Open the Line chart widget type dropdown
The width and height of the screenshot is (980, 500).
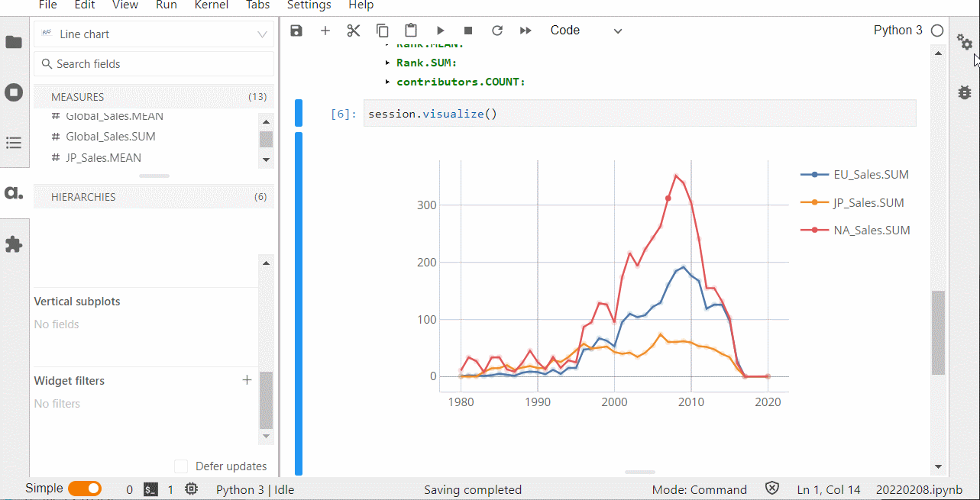(x=154, y=34)
